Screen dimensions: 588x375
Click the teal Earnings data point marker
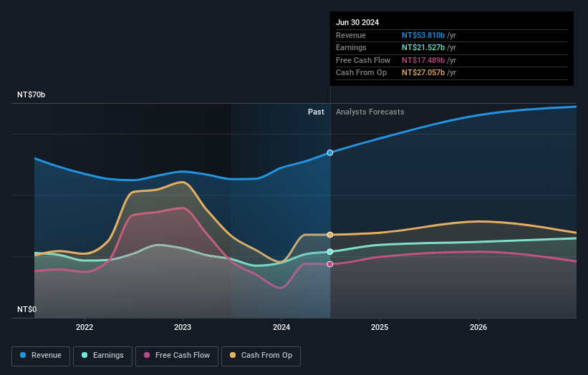[330, 252]
